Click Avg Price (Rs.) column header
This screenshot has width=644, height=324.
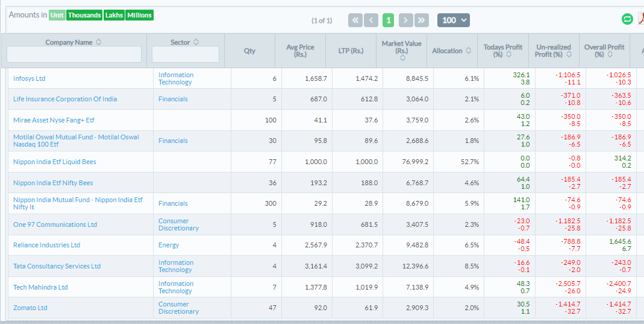point(300,51)
